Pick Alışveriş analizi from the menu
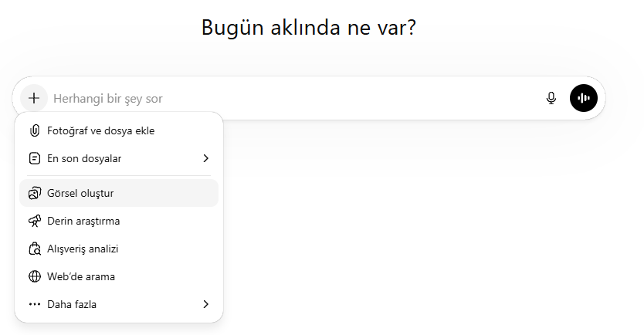 83,249
